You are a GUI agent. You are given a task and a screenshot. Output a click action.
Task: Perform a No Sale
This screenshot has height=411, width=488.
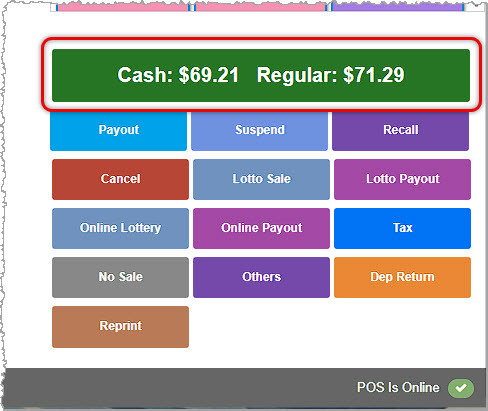120,277
